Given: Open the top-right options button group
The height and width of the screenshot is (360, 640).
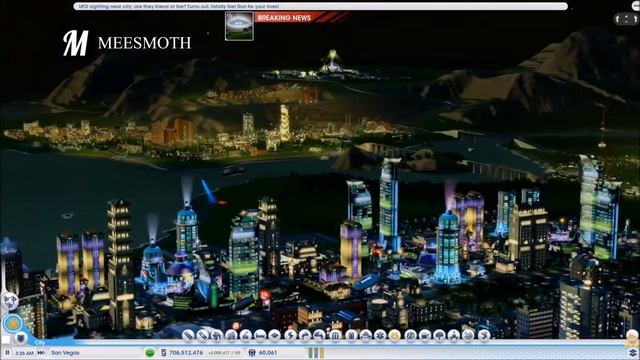Looking at the screenshot, I should tap(627, 19).
